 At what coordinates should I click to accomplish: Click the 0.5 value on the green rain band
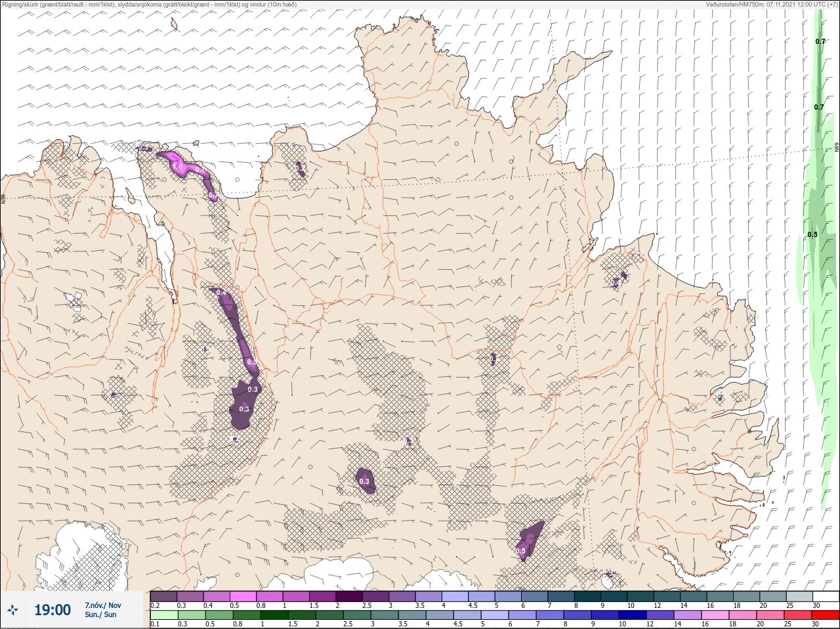[x=812, y=234]
